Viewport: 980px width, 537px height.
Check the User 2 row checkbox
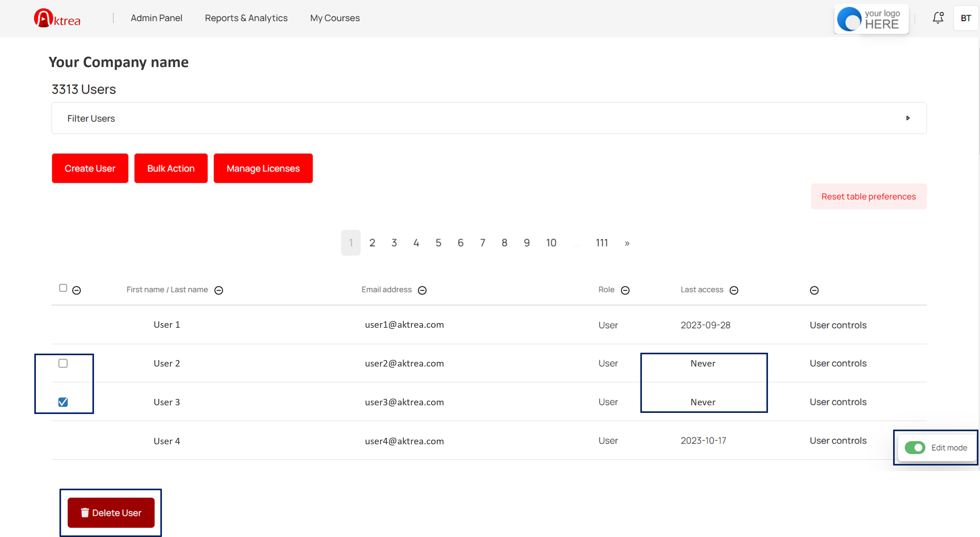[63, 363]
